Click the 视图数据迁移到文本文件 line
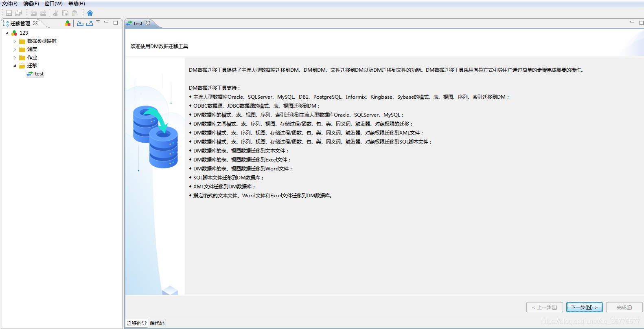 pos(239,151)
